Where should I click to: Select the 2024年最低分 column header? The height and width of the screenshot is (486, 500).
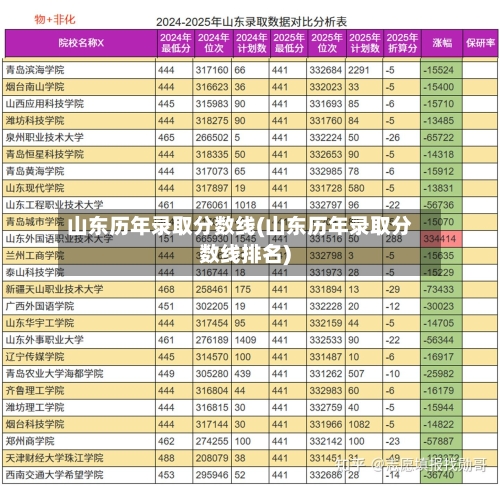(175, 43)
